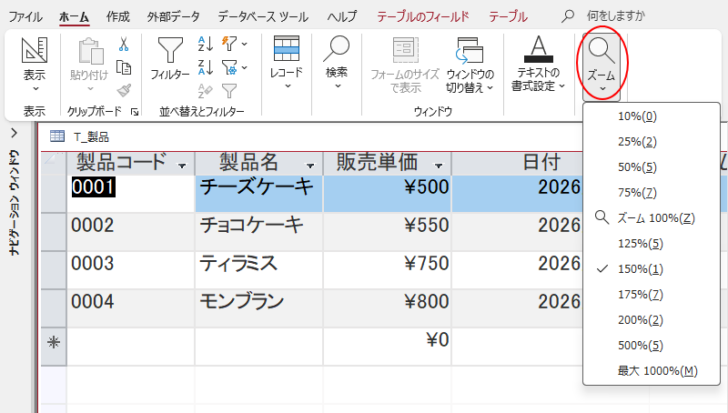Select 50% zoom level
728x413 pixels.
pyautogui.click(x=651, y=167)
